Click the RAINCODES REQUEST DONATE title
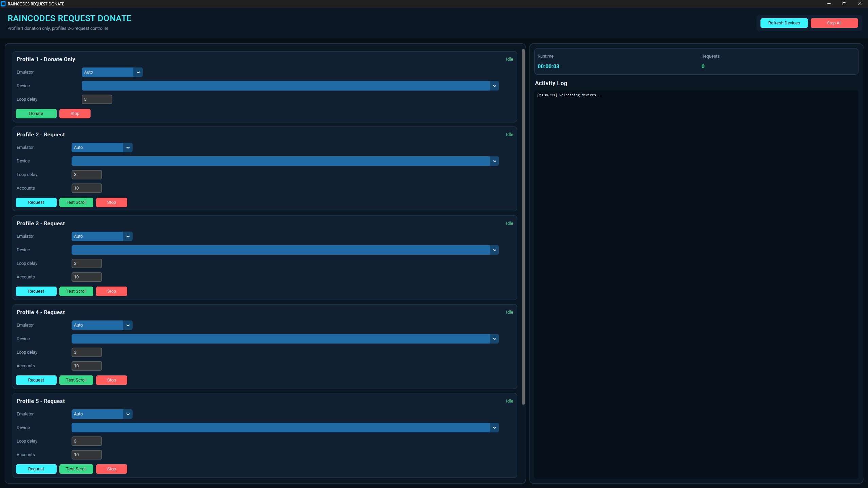The height and width of the screenshot is (488, 868). pos(70,18)
